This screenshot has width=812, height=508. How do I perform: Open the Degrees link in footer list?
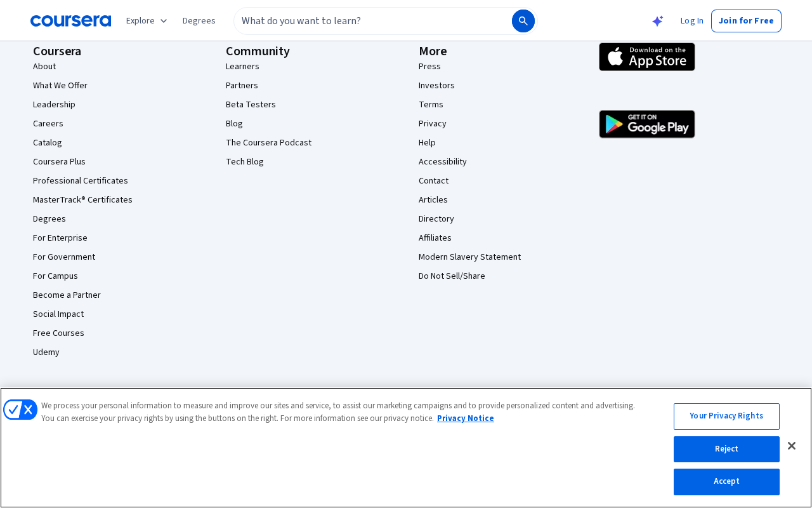click(49, 219)
